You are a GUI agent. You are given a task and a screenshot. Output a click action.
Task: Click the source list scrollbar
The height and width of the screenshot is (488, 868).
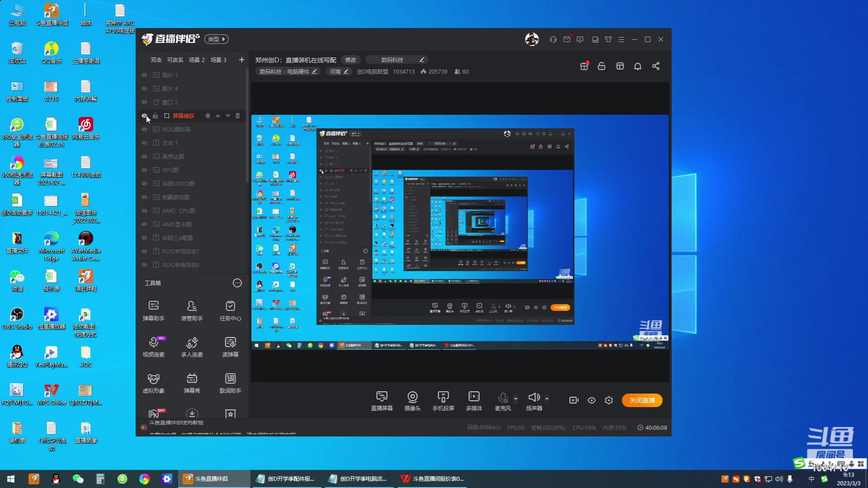coord(247,126)
